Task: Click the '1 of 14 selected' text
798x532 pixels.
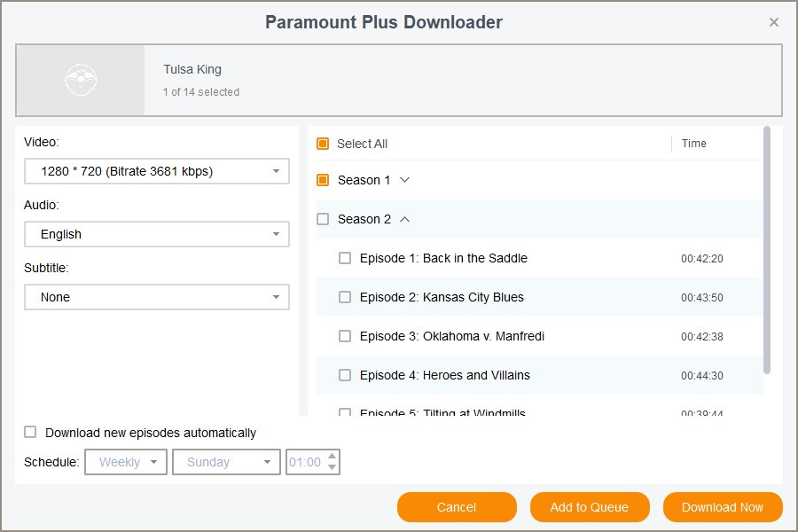Action: [x=201, y=92]
